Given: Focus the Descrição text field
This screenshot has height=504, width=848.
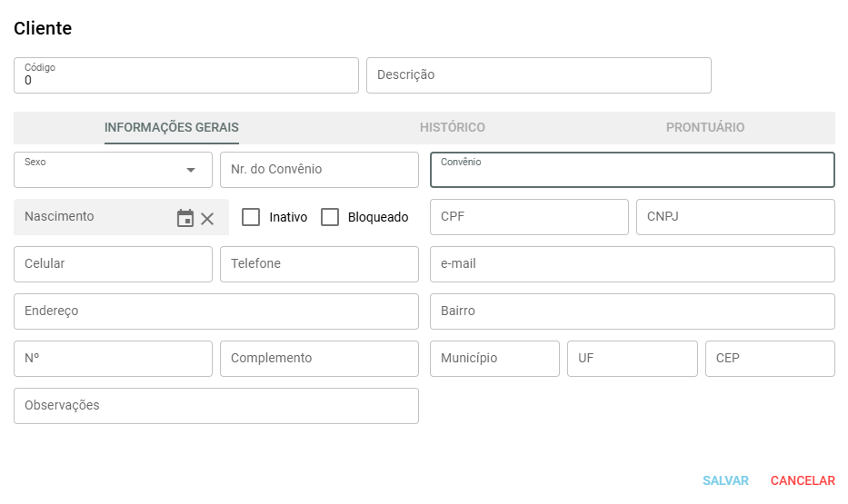Looking at the screenshot, I should [538, 75].
